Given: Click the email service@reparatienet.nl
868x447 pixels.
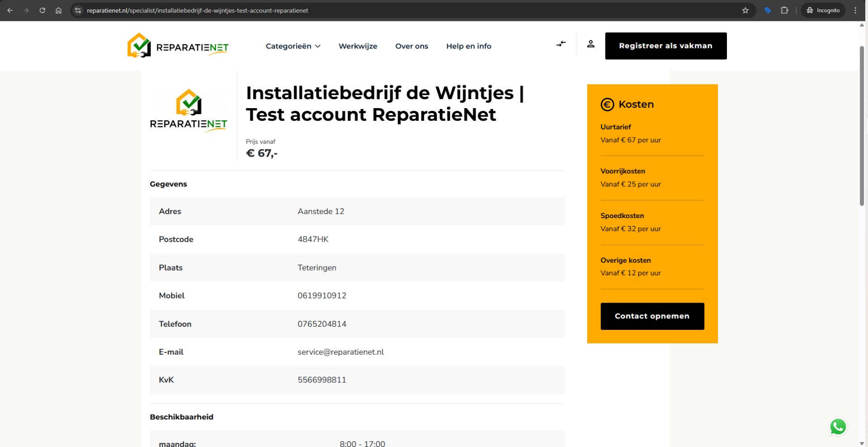Looking at the screenshot, I should (341, 352).
